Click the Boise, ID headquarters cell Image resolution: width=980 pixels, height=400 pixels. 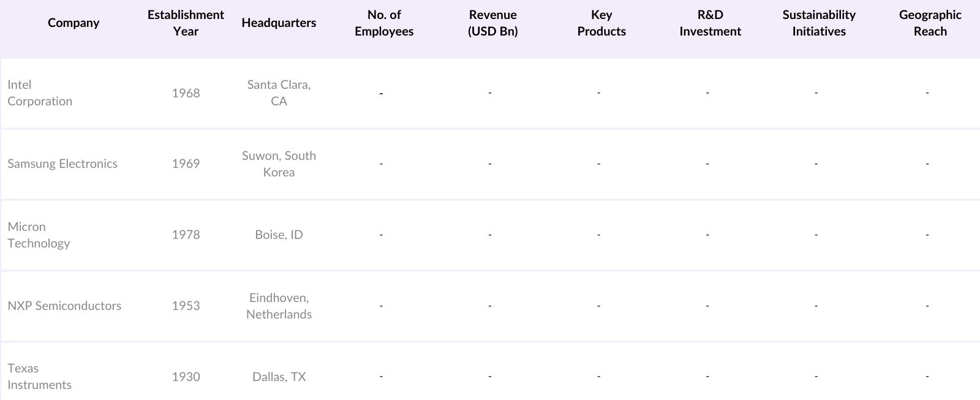click(279, 235)
